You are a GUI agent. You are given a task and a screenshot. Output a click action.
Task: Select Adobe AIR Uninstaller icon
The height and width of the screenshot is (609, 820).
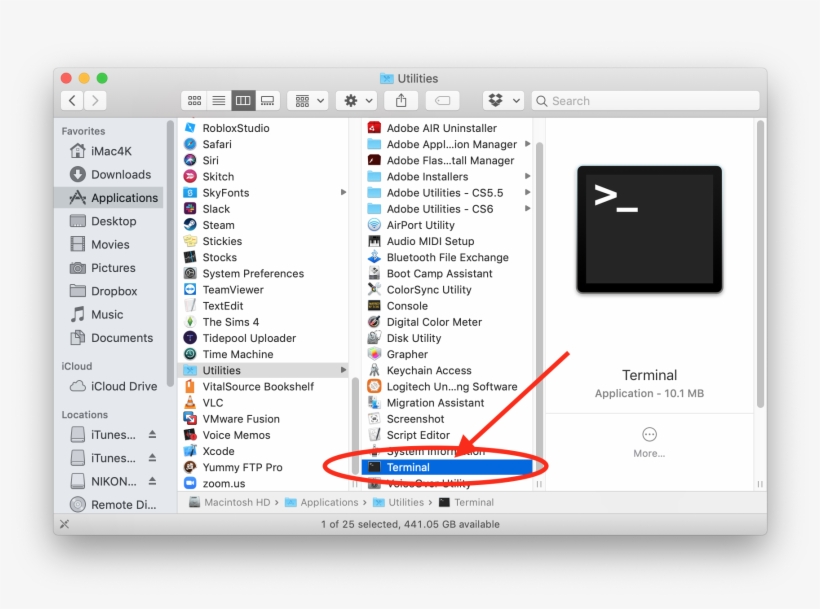point(374,128)
